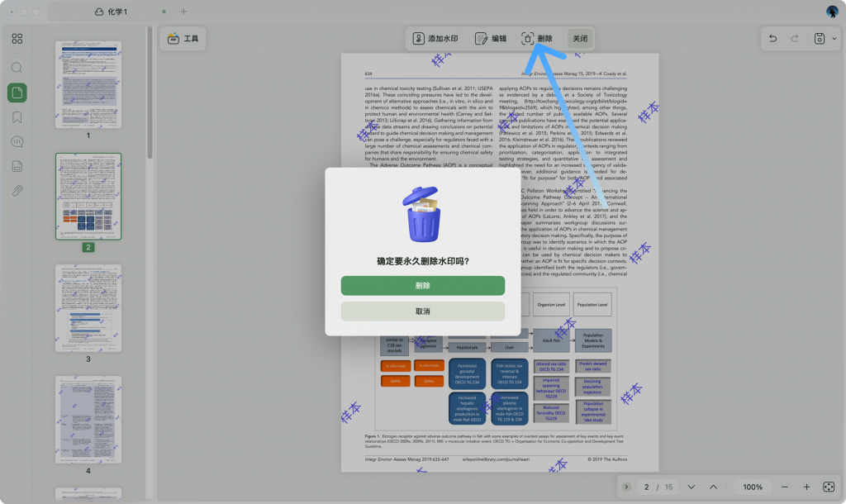846x504 pixels.
Task: Open the 100% zoom level box
Action: click(x=753, y=487)
